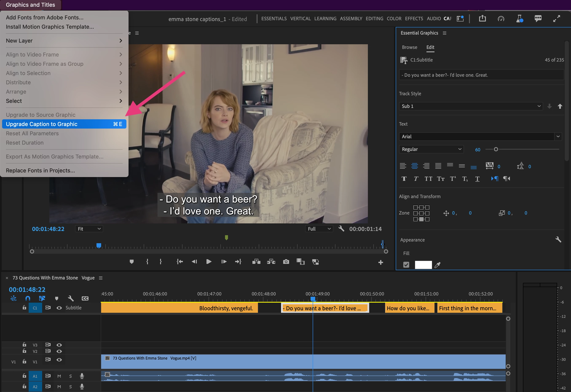Image resolution: width=571 pixels, height=392 pixels.
Task: Click the Play button in Program Monitor
Action: click(x=209, y=262)
